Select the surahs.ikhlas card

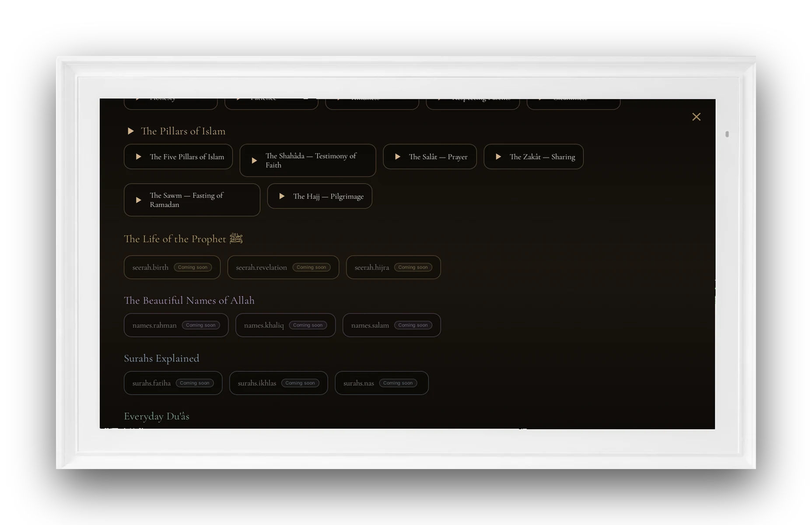tap(278, 383)
